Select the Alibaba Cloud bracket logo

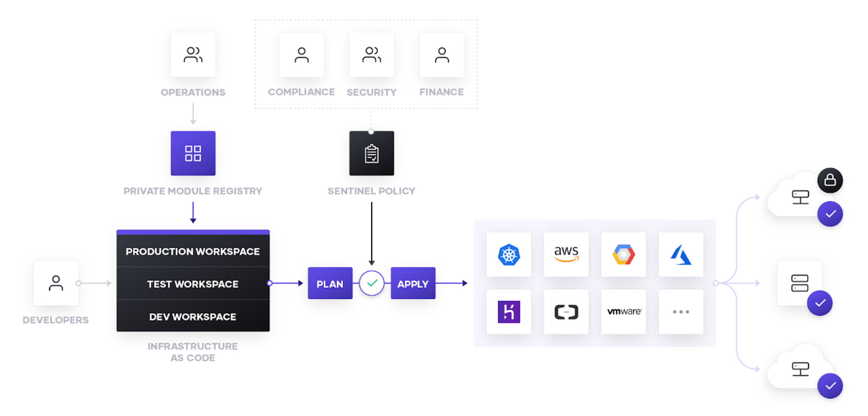point(566,312)
